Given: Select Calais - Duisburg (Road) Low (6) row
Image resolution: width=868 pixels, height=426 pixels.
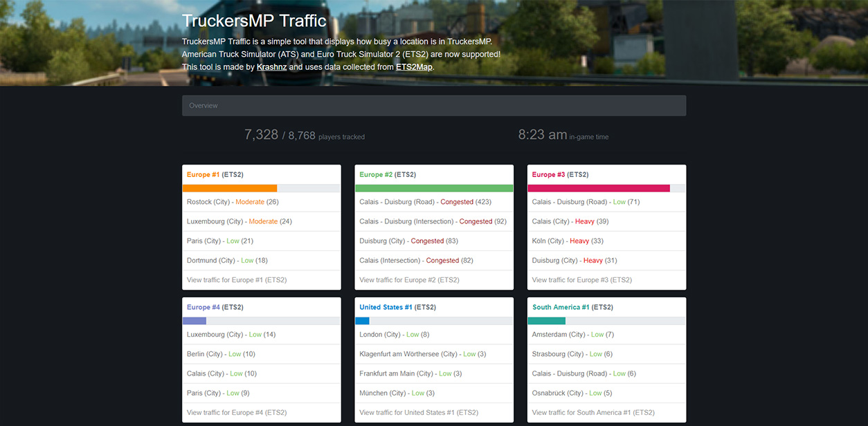Looking at the screenshot, I should point(607,373).
